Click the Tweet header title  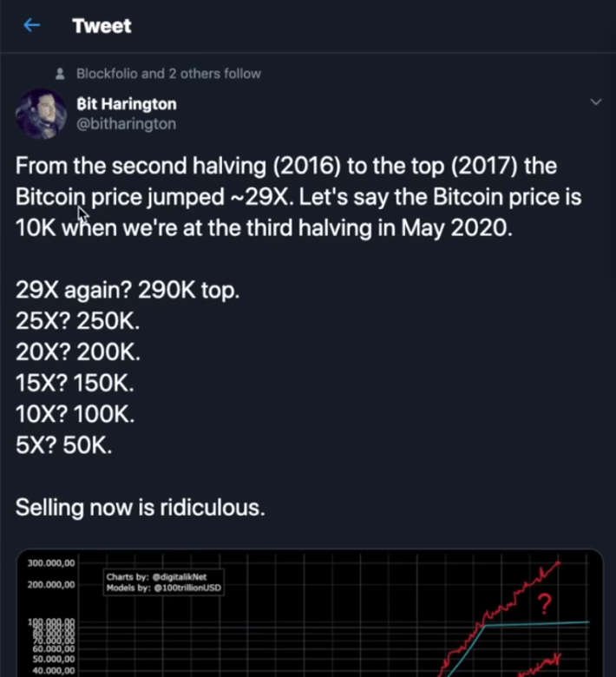click(x=102, y=26)
